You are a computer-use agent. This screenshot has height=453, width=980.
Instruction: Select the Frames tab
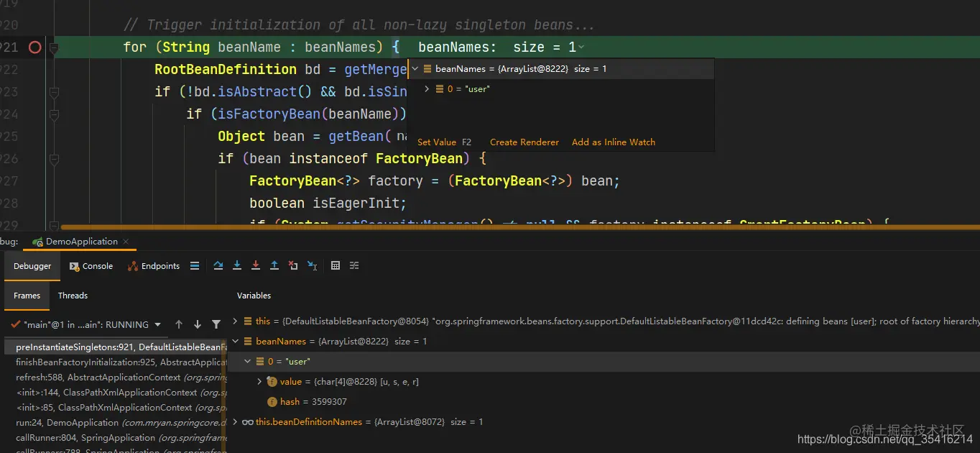point(27,296)
